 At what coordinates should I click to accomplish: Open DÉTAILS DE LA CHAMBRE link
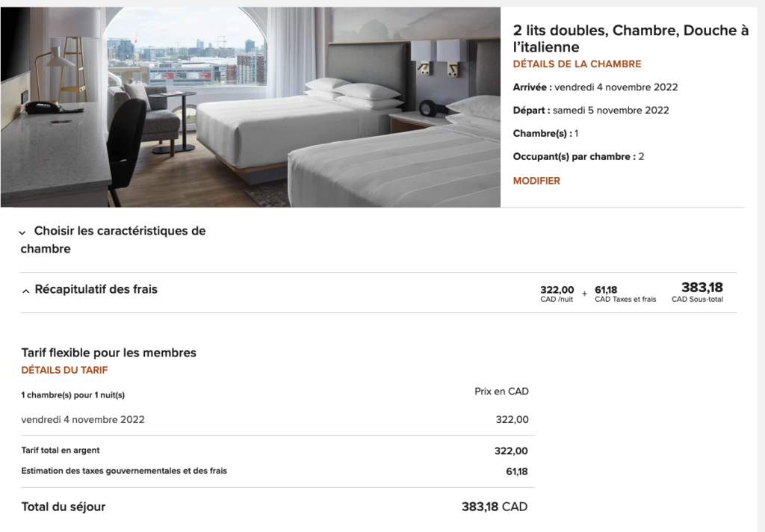[x=576, y=64]
